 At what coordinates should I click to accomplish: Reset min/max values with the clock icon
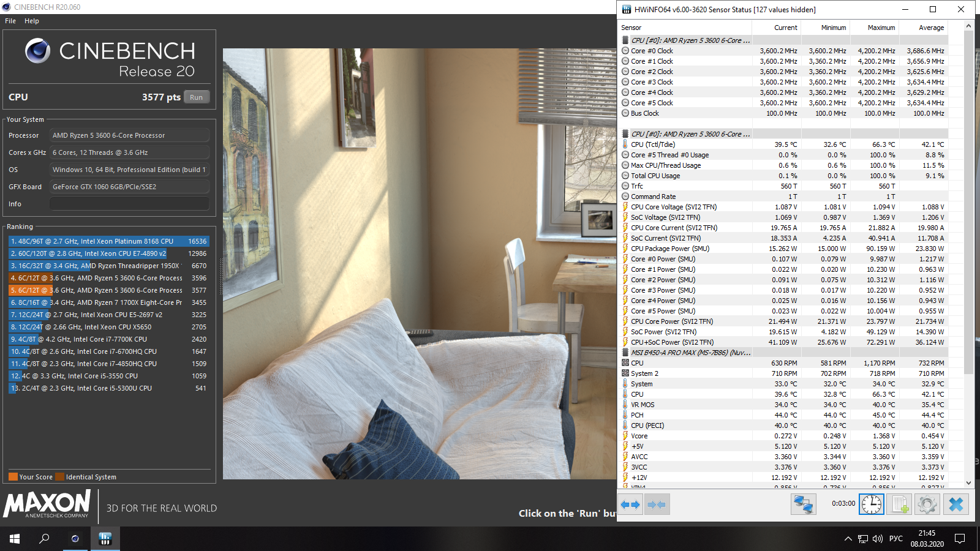click(871, 504)
